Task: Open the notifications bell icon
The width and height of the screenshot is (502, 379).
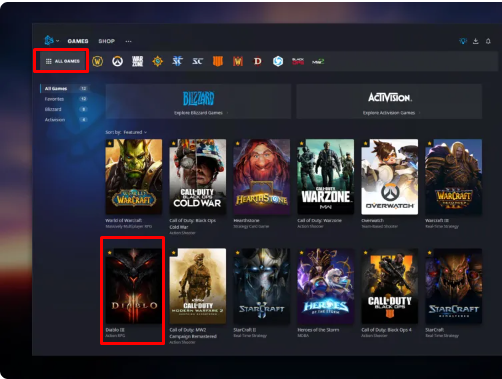Action: click(488, 41)
